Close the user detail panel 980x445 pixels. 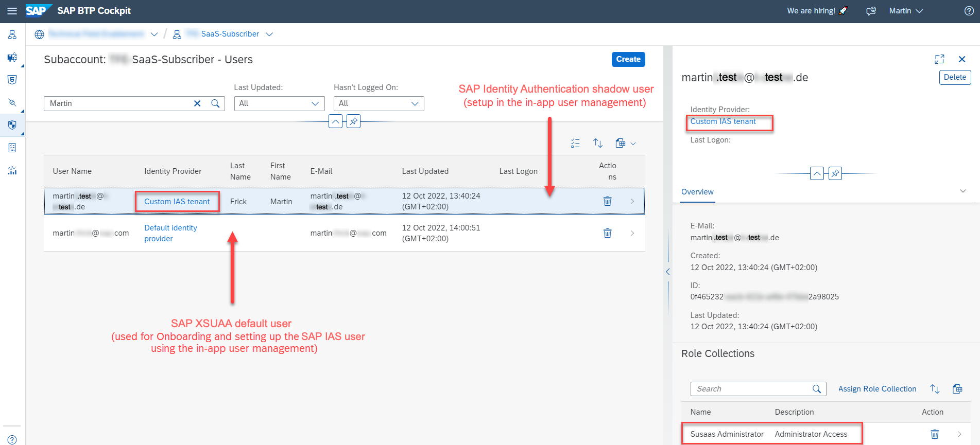click(962, 59)
